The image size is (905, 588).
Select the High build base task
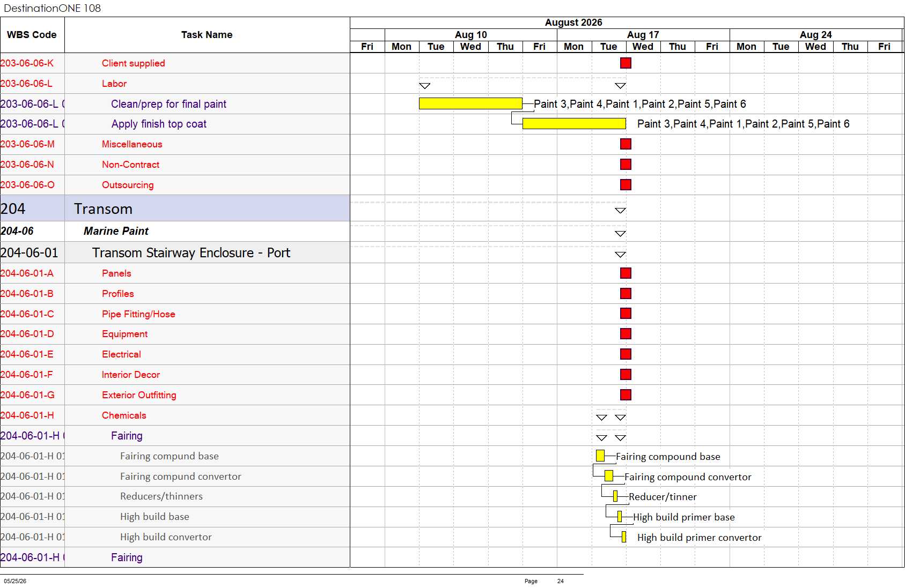pyautogui.click(x=175, y=517)
